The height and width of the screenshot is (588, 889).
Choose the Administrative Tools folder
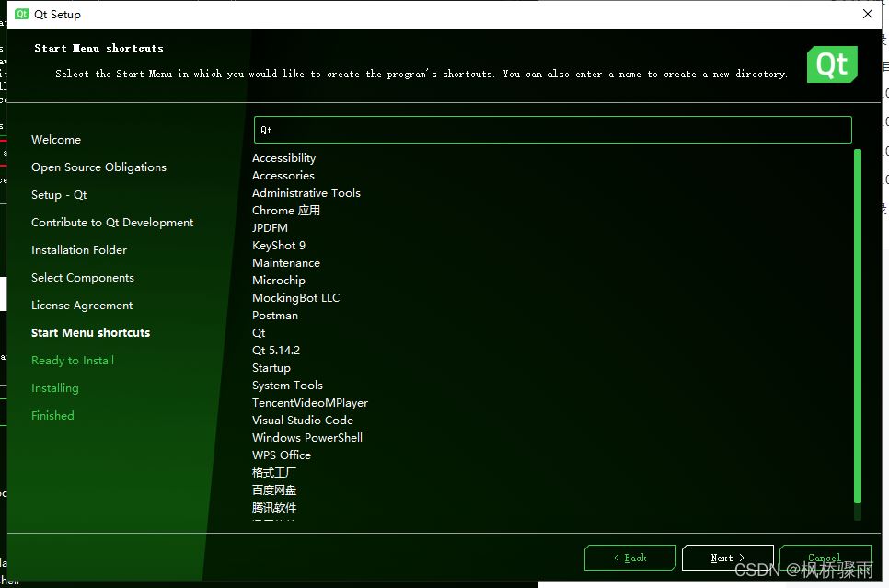[x=306, y=192]
